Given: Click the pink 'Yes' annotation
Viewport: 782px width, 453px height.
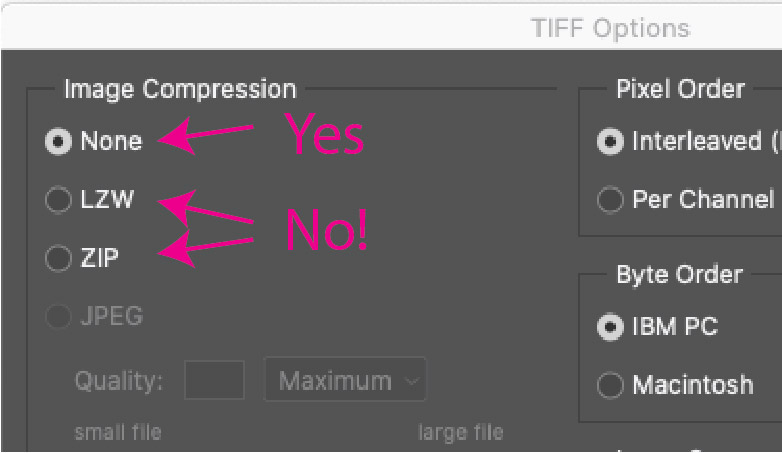Looking at the screenshot, I should click(326, 135).
